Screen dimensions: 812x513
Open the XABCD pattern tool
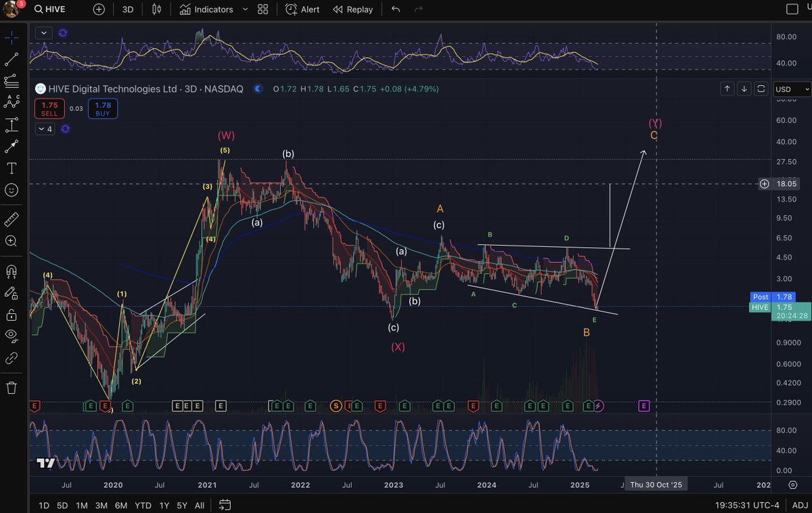coord(11,102)
